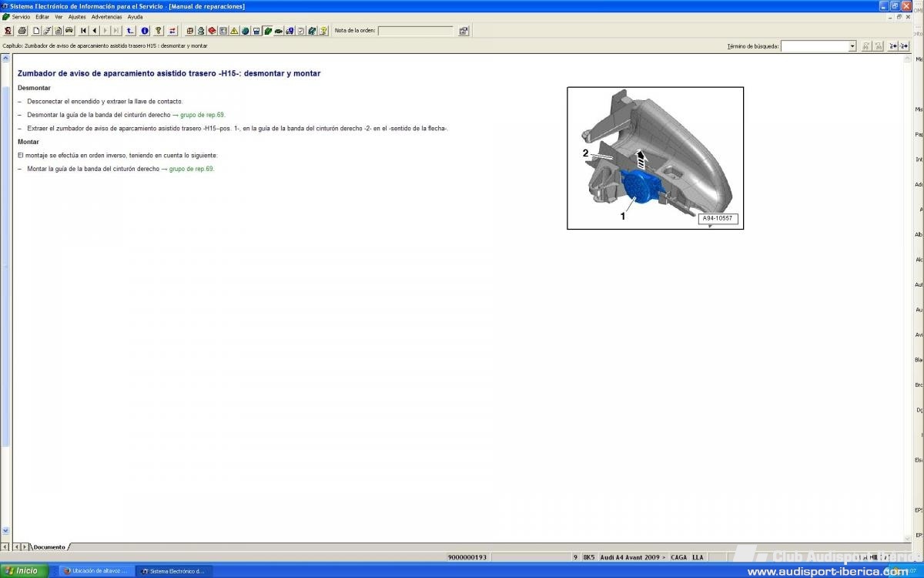
Task: Click the print icon in the toolbar
Action: (22, 31)
